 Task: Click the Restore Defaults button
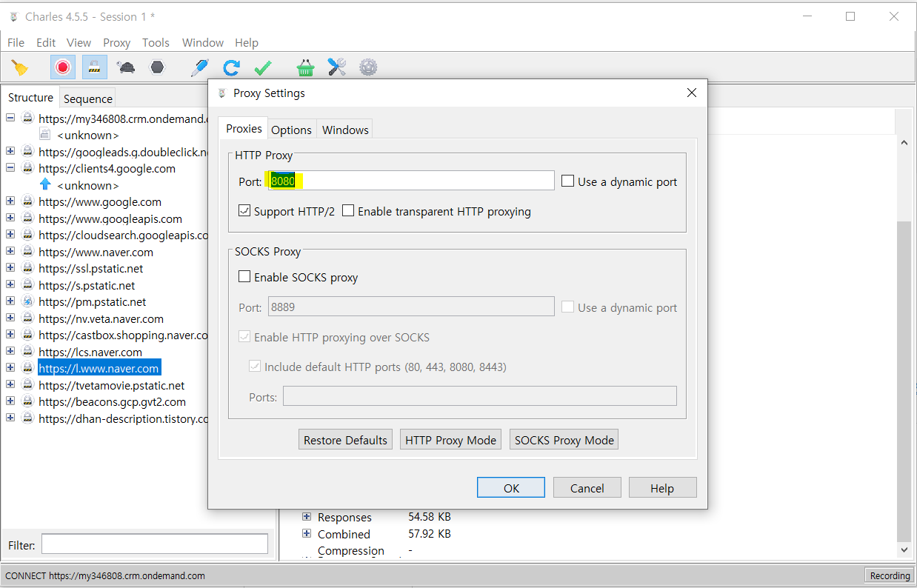(x=345, y=440)
